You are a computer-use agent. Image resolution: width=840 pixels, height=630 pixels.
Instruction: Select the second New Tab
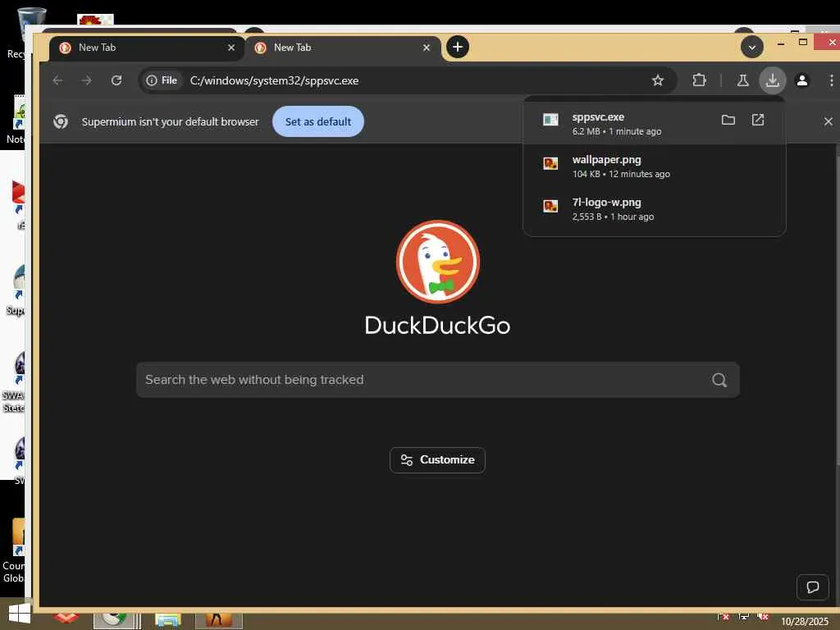click(x=343, y=48)
